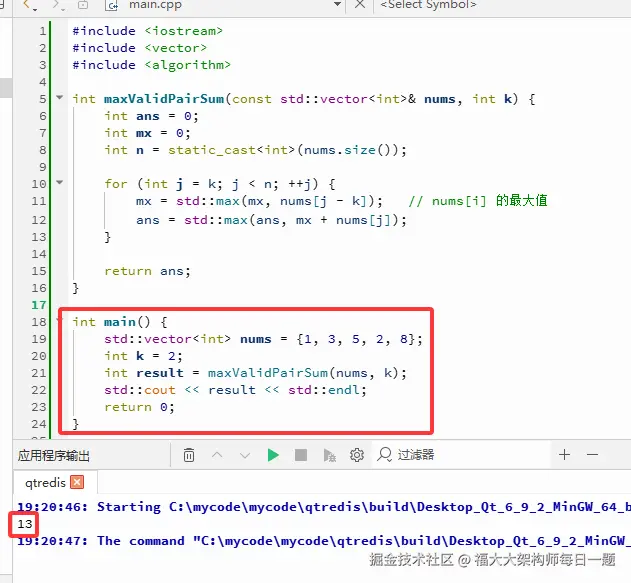Open the main.cpp file dropdown
The width and height of the screenshot is (631, 583).
tap(338, 4)
